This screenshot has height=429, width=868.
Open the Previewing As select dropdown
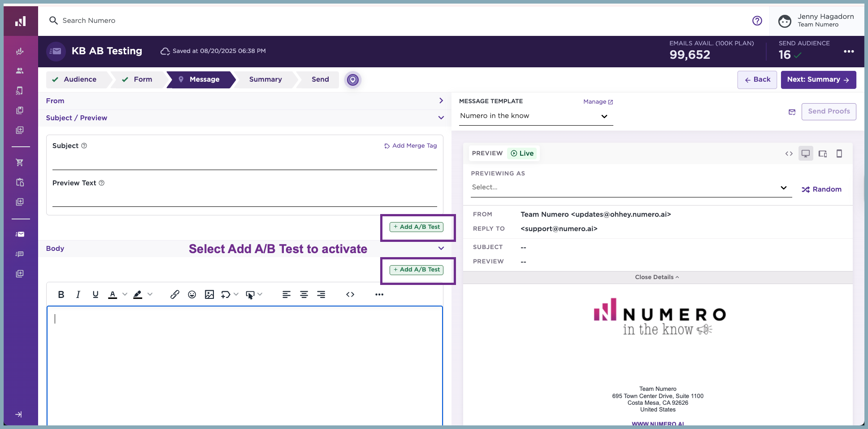coord(631,188)
